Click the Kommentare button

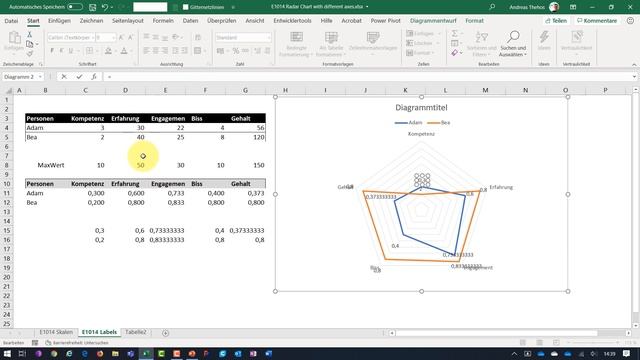point(597,20)
